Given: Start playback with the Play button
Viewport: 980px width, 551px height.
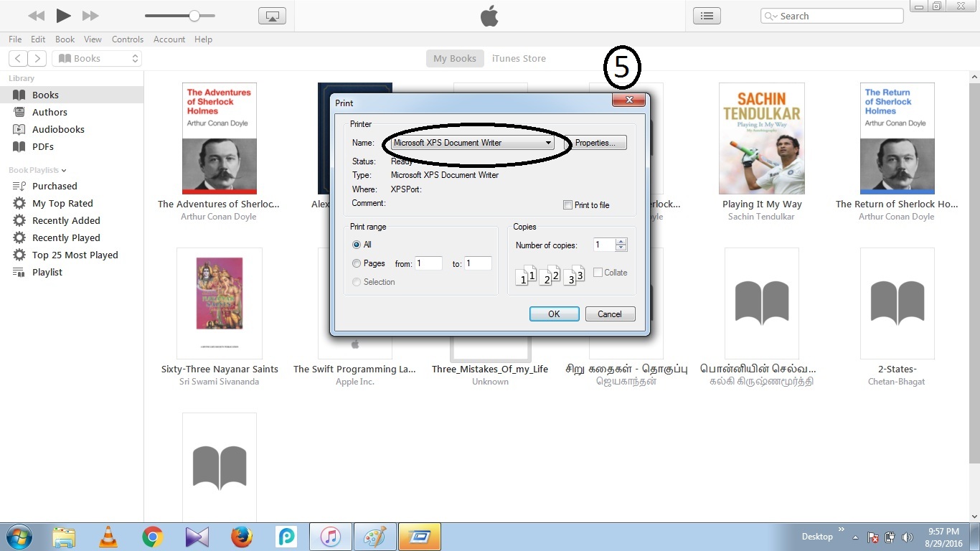Looking at the screenshot, I should tap(63, 15).
